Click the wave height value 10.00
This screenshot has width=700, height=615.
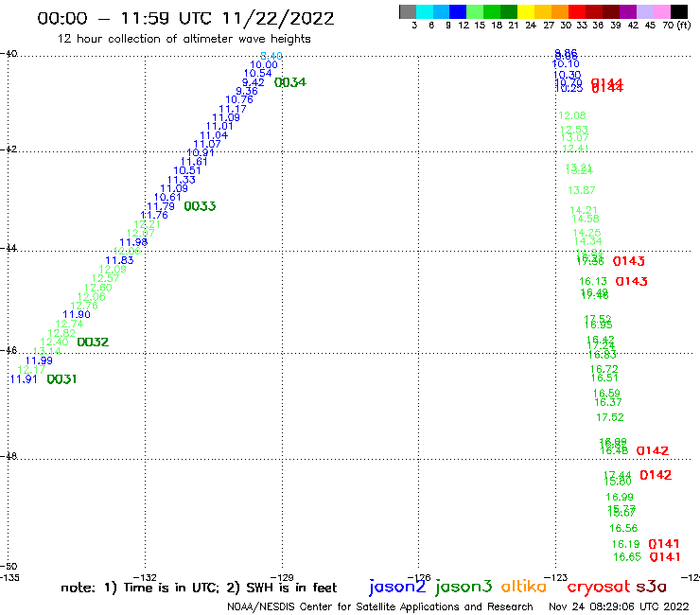(264, 65)
